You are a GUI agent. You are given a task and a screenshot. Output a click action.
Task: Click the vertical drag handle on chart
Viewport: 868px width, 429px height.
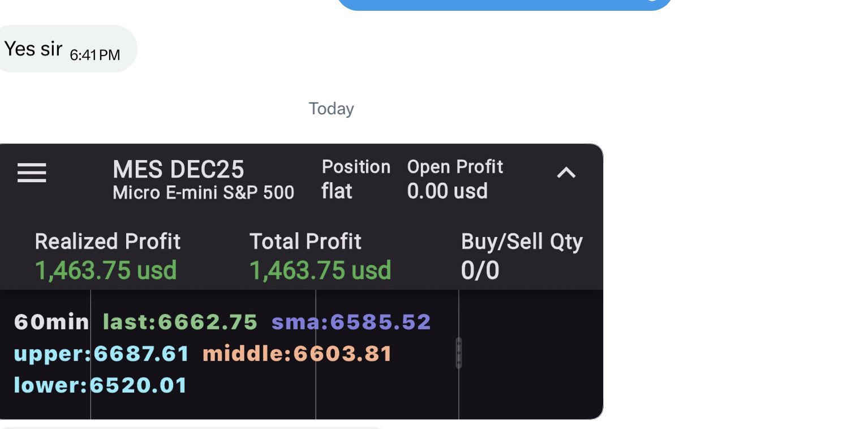(458, 353)
